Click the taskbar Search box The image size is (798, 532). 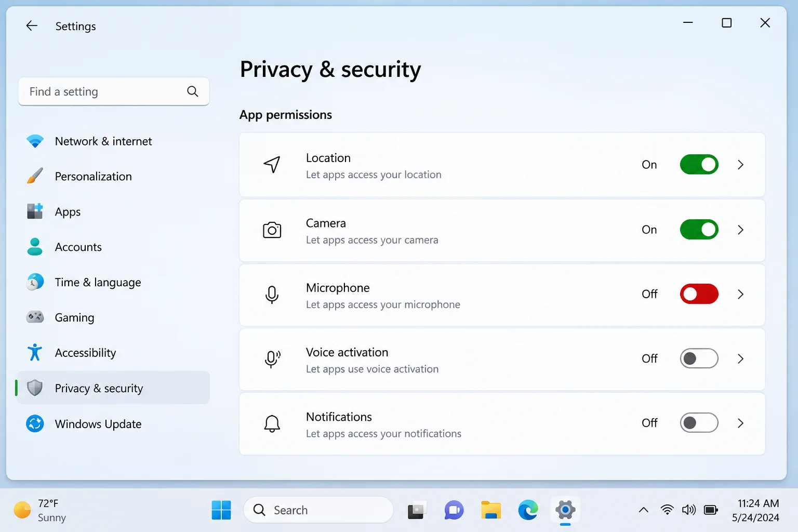point(318,510)
